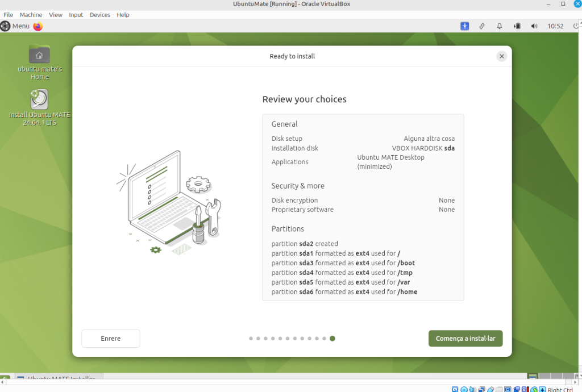The height and width of the screenshot is (392, 582).
Task: Open the MATE Menu in top panel
Action: coord(15,26)
